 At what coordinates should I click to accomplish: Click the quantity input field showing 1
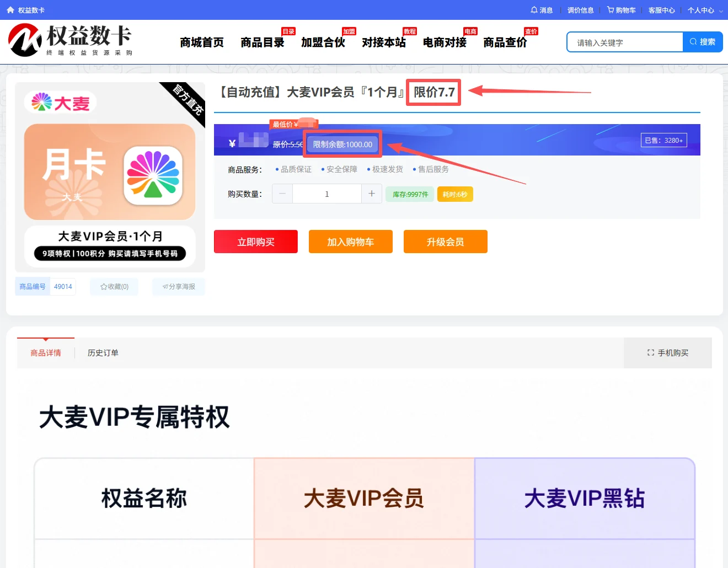[x=327, y=194]
